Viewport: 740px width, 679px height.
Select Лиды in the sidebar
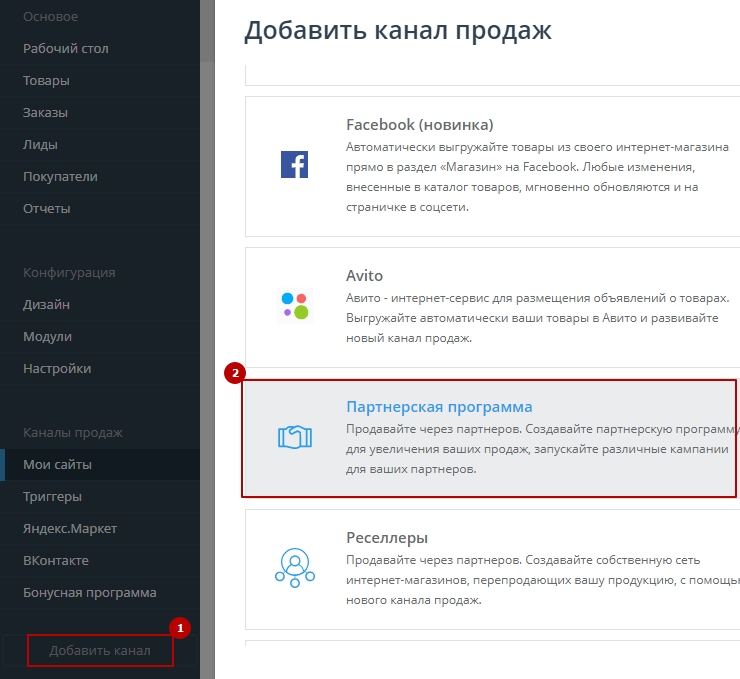(x=40, y=144)
